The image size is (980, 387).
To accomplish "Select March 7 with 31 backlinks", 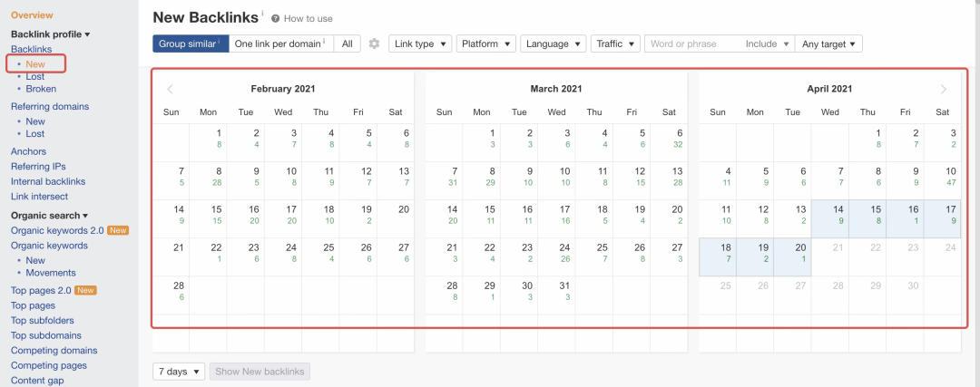I will click(445, 181).
